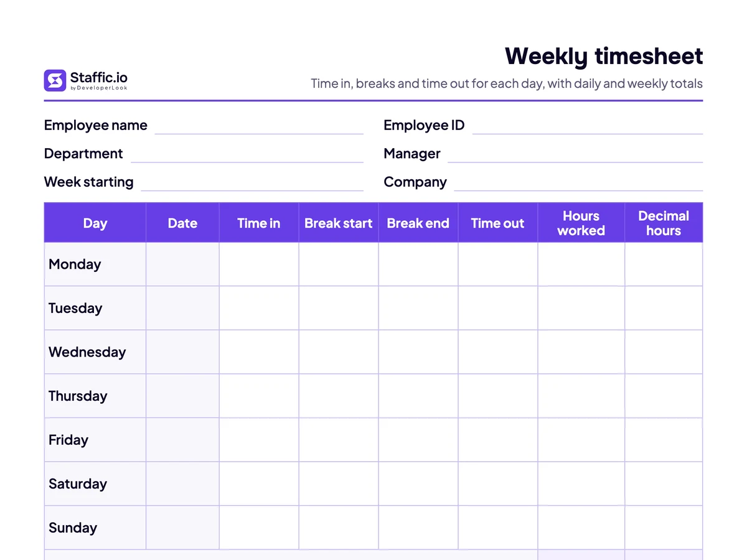The height and width of the screenshot is (560, 747).
Task: Click the Day column header
Action: [x=95, y=223]
